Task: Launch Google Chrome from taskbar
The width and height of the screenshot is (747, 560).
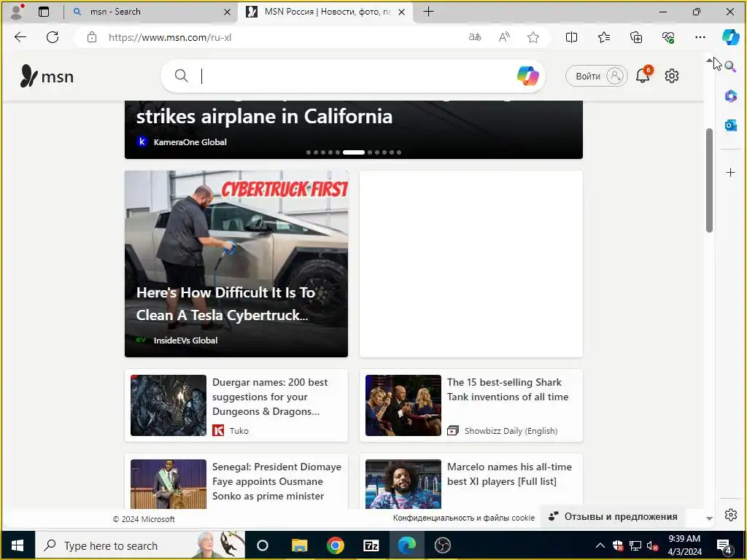Action: 336,545
